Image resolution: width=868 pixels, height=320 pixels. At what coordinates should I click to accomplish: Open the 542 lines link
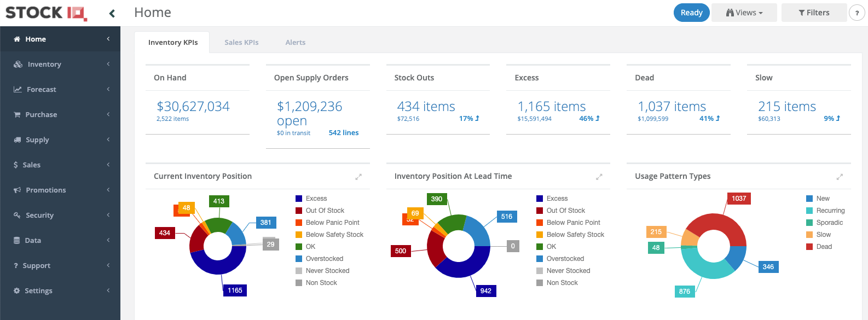click(344, 132)
